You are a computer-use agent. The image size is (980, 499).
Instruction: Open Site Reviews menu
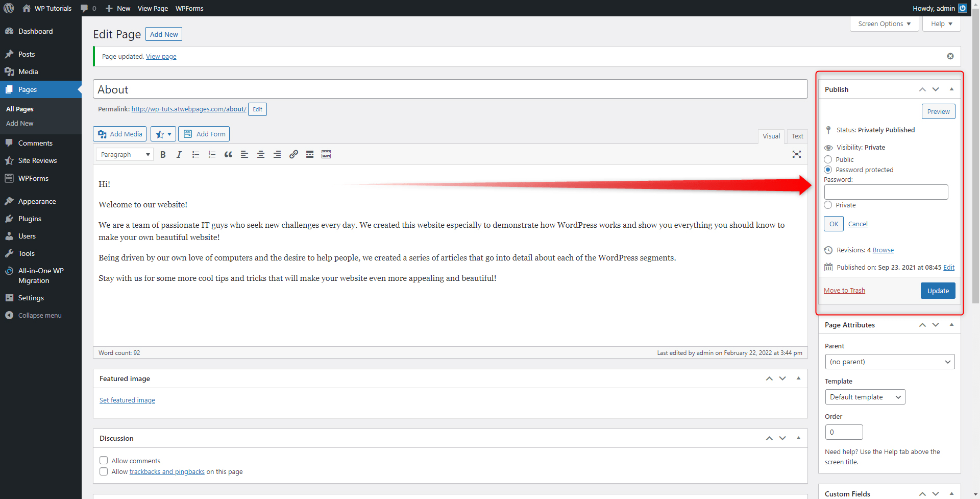(41, 160)
